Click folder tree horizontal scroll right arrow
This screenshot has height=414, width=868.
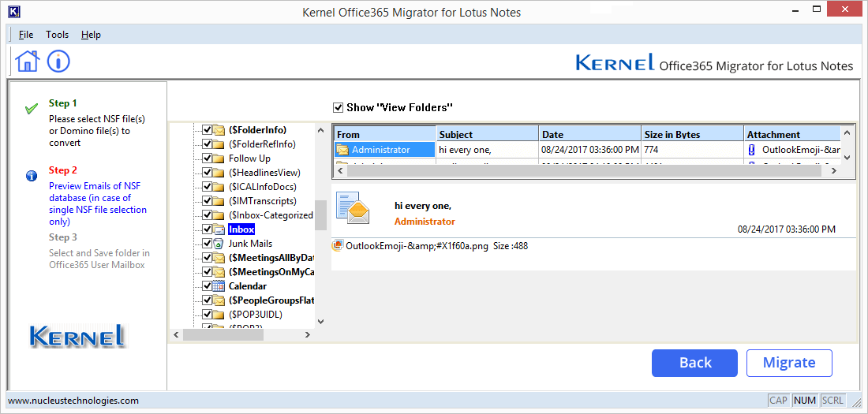307,334
